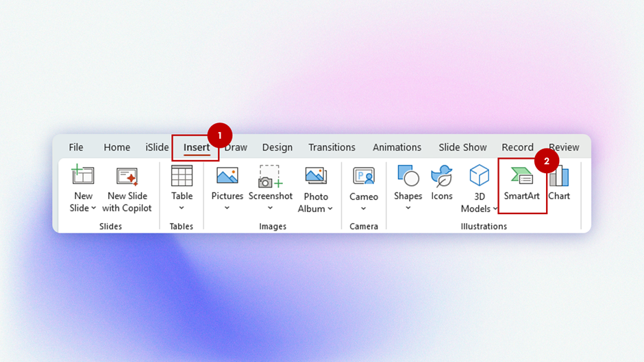The image size is (644, 362).
Task: Insert Icons from the Illustrations group
Action: 441,183
